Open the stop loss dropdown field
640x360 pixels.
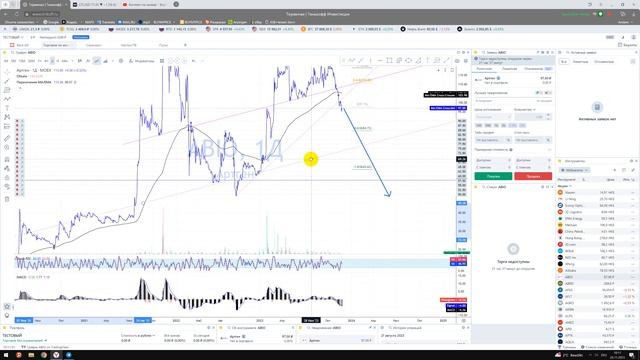533,140
